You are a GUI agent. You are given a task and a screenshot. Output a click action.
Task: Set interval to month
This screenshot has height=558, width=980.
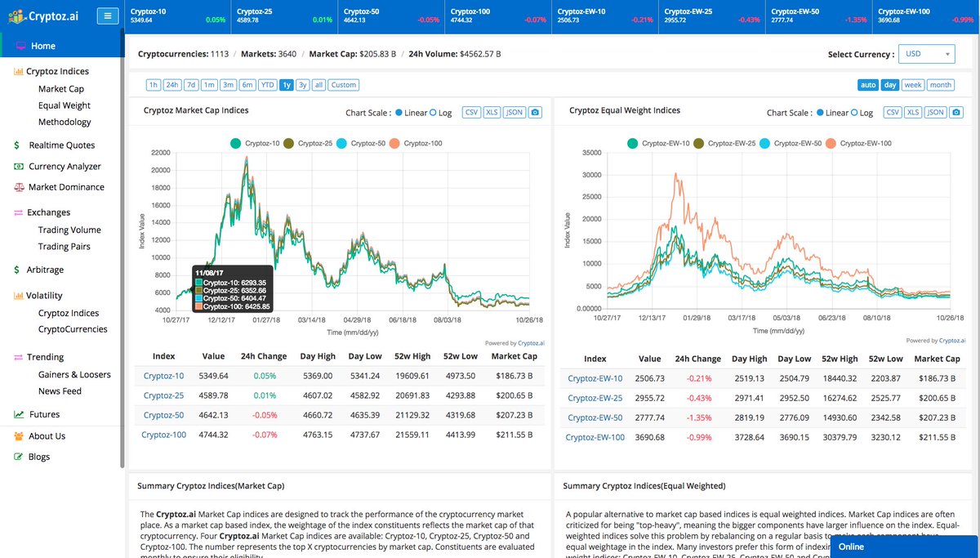(x=941, y=85)
